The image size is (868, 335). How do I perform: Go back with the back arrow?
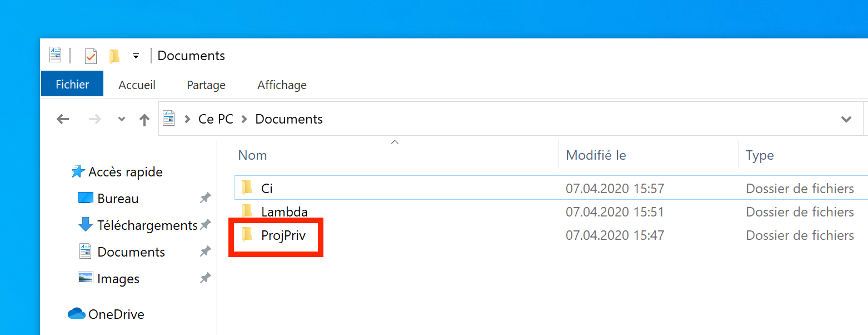pyautogui.click(x=63, y=119)
